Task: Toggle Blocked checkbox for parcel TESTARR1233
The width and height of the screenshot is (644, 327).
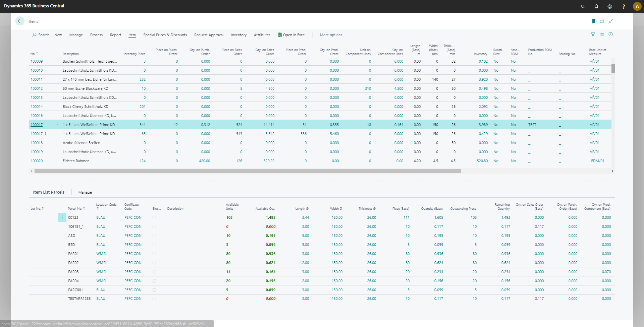Action: click(x=154, y=299)
